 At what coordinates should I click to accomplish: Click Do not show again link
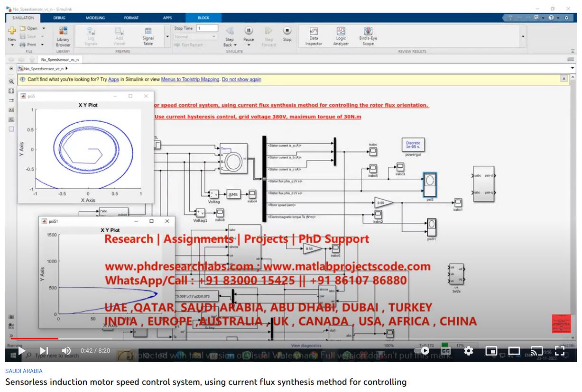click(241, 80)
